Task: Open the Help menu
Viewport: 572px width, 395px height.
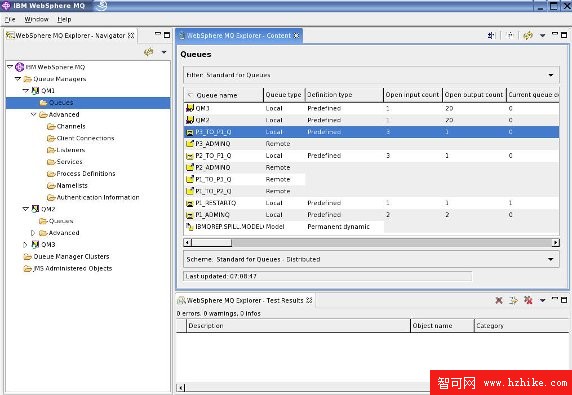Action: click(64, 19)
